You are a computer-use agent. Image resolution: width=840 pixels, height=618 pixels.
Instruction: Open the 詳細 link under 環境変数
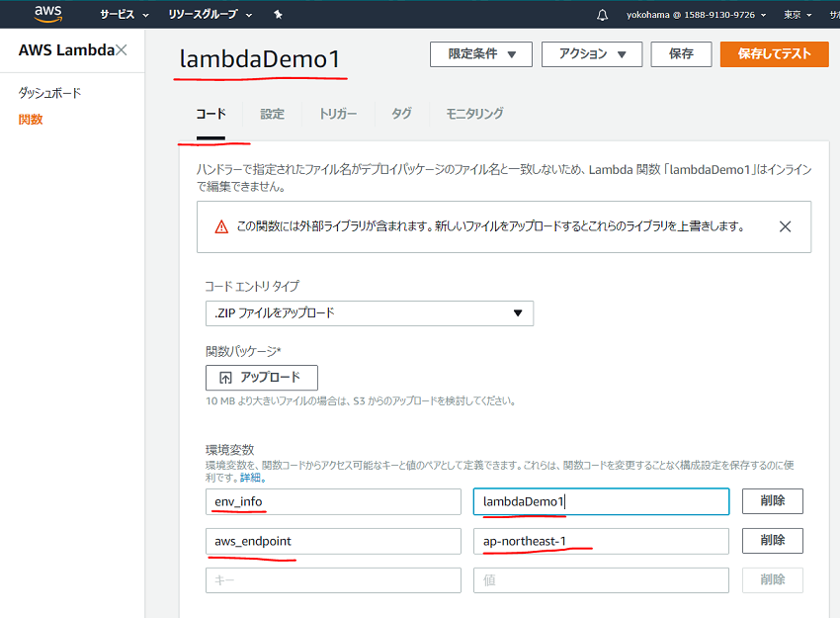click(x=250, y=478)
